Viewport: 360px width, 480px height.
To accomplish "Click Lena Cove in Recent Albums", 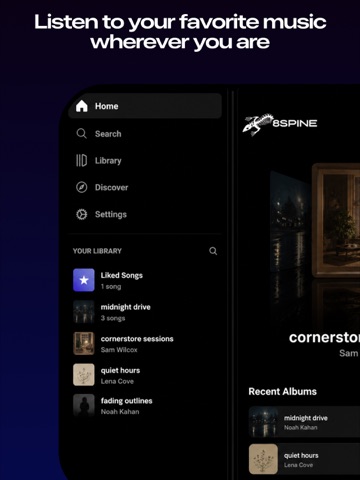I will (299, 465).
